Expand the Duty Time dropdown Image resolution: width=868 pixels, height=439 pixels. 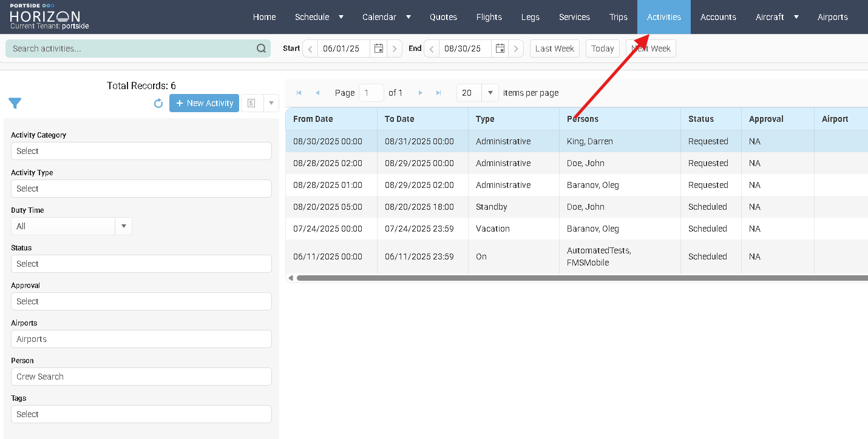[123, 226]
